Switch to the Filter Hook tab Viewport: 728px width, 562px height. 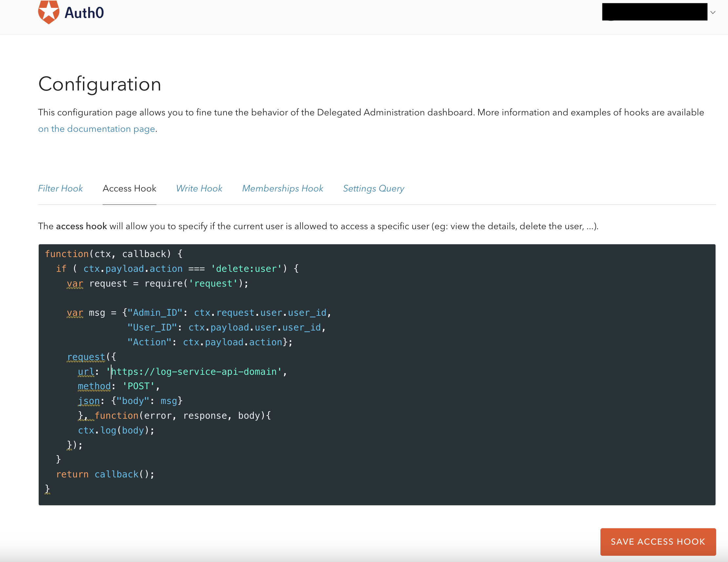tap(60, 189)
